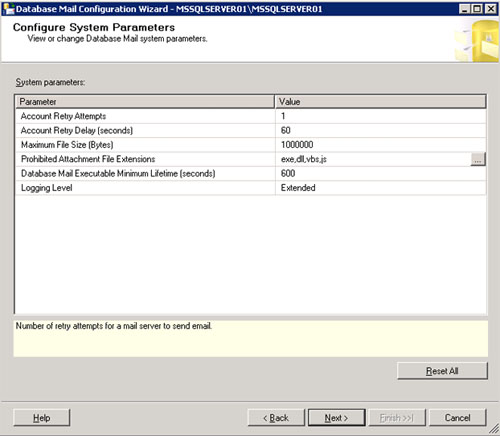Maximize the wizard window
The height and width of the screenshot is (436, 500).
tap(477, 9)
